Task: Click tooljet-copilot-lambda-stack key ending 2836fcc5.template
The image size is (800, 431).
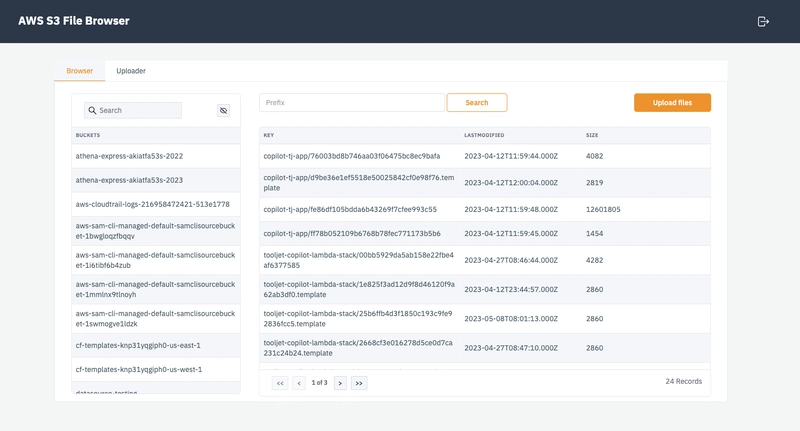Action: 358,318
